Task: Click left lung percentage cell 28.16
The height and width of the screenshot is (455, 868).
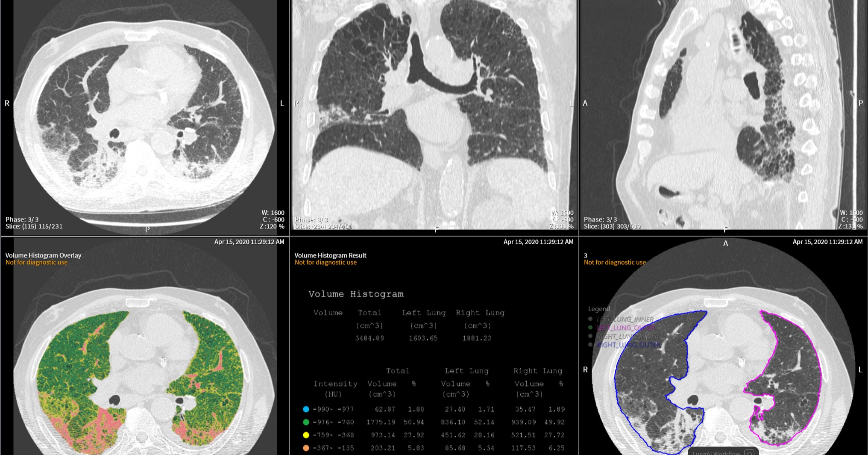Action: click(484, 435)
